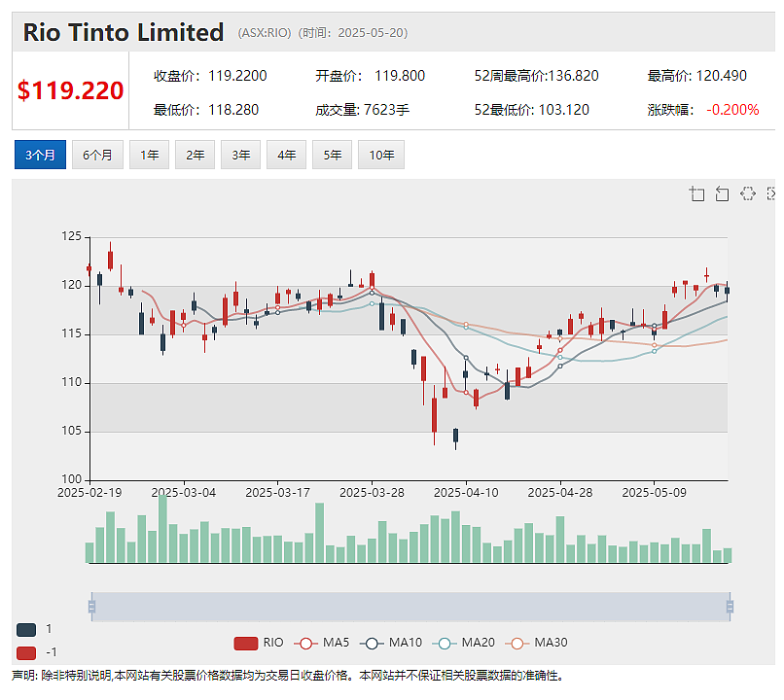
Task: Switch to the 4年 time range
Action: 287,155
